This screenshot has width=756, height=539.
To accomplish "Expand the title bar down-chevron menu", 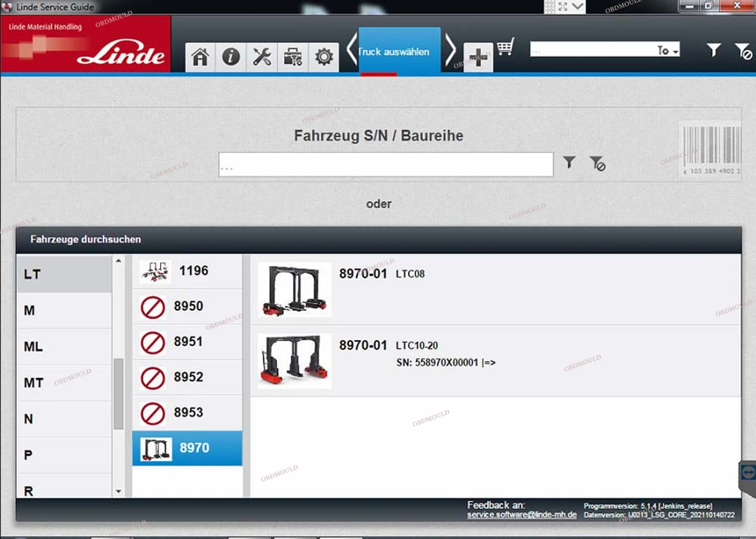I will point(578,7).
